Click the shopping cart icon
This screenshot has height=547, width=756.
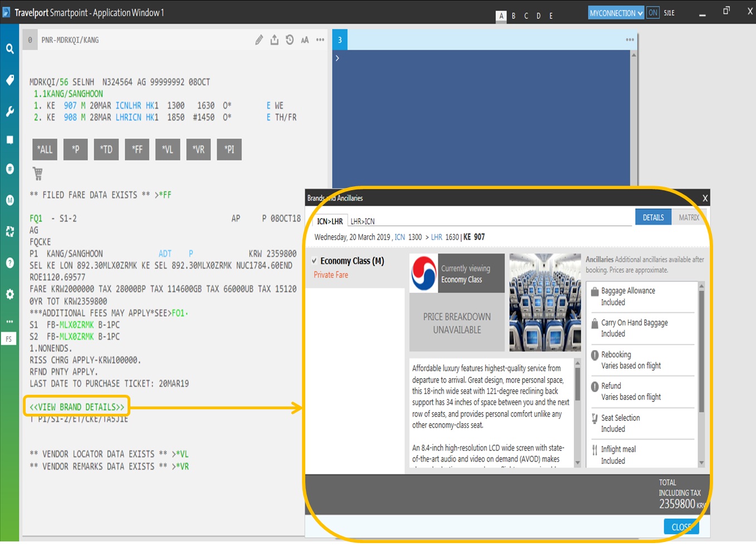[x=38, y=174]
